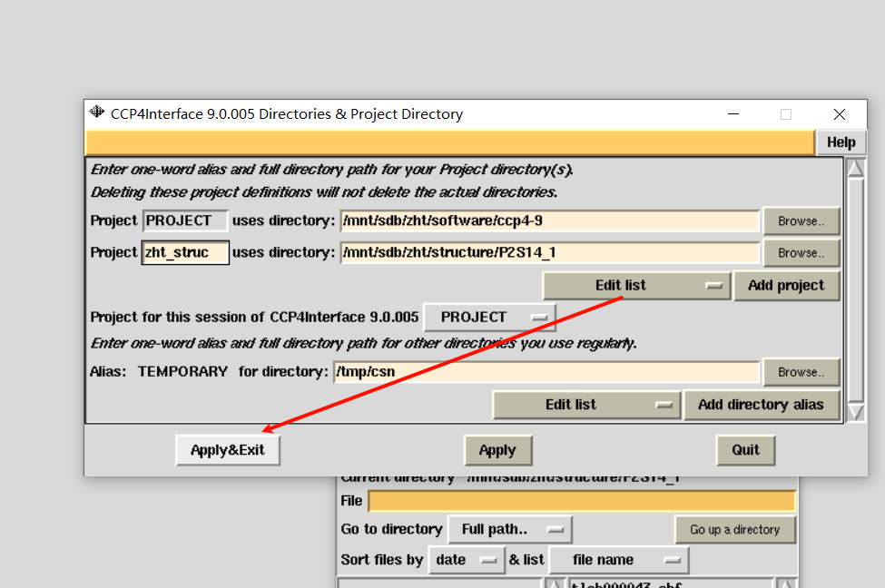The image size is (885, 588).
Task: Edit the /tmp/csn directory field
Action: [x=546, y=372]
